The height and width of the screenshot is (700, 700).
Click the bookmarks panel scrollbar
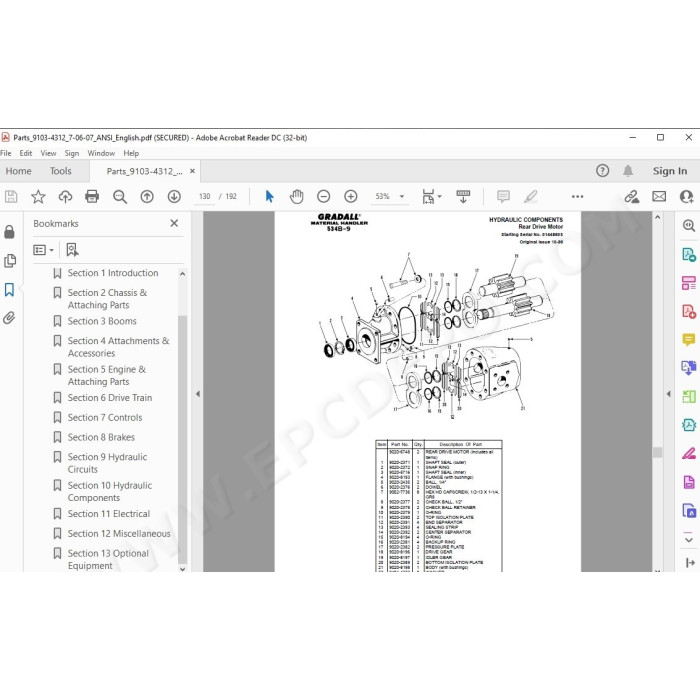(182, 440)
